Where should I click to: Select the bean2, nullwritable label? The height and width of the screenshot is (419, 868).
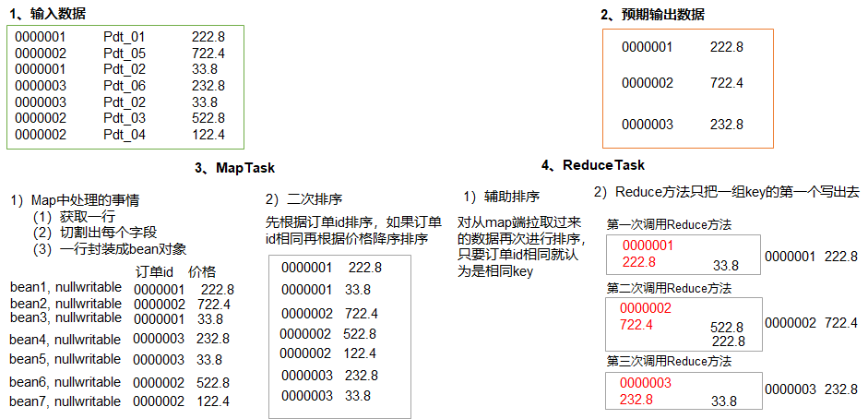tap(65, 304)
